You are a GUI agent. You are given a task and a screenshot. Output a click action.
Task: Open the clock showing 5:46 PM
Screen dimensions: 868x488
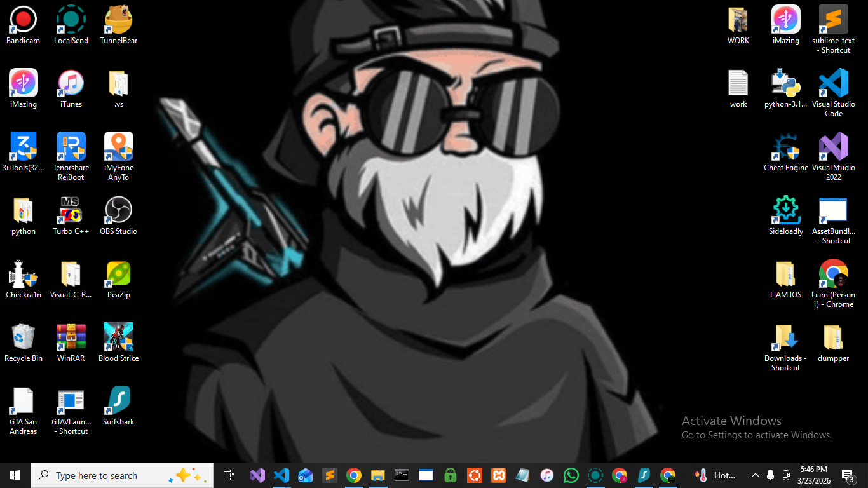[813, 475]
